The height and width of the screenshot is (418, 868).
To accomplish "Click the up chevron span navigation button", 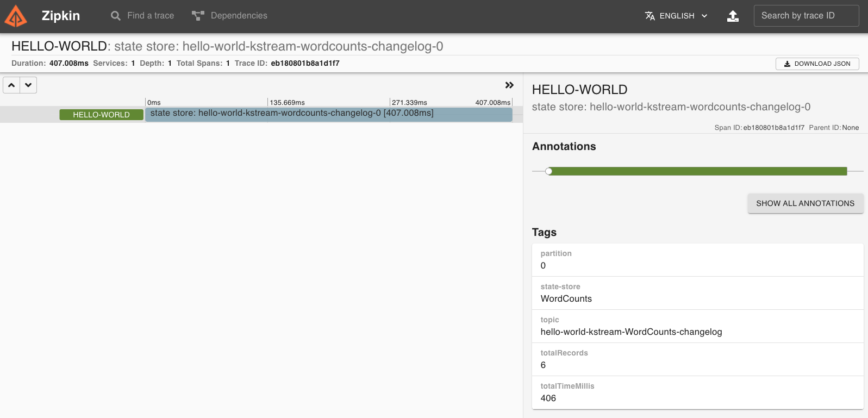I will coord(11,85).
